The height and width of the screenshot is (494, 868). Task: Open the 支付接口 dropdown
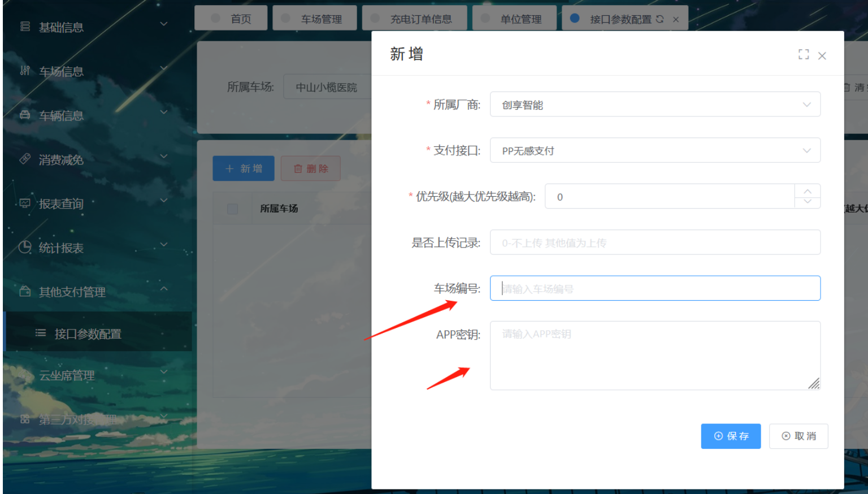tap(655, 150)
